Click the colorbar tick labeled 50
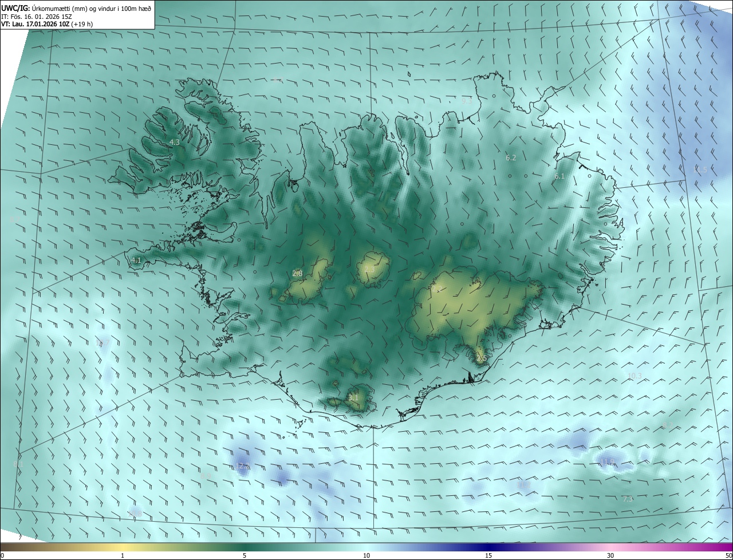The image size is (733, 560). pos(728,555)
